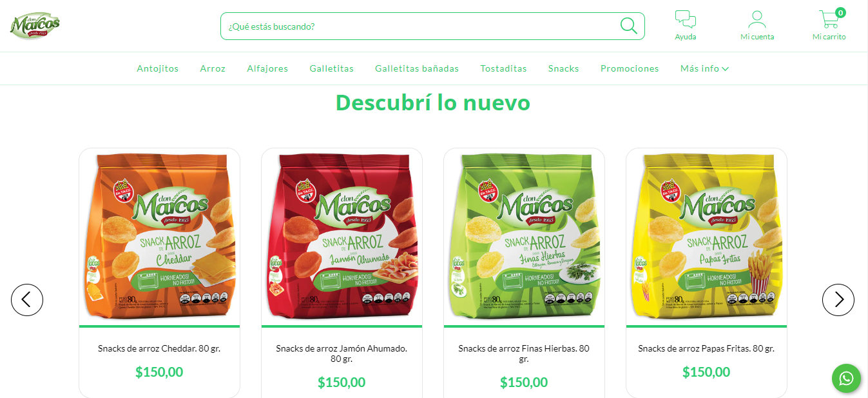Viewport: 868px width, 398px height.
Task: Open the Alfajores category
Action: pos(267,68)
